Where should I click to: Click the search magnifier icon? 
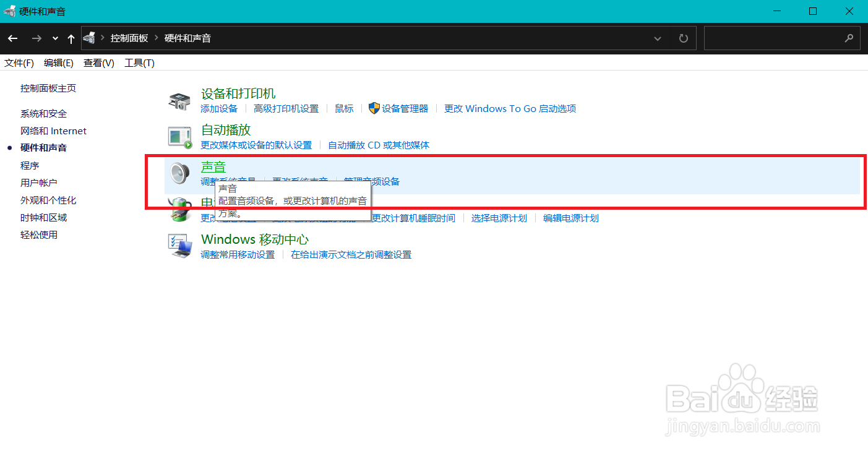click(849, 38)
